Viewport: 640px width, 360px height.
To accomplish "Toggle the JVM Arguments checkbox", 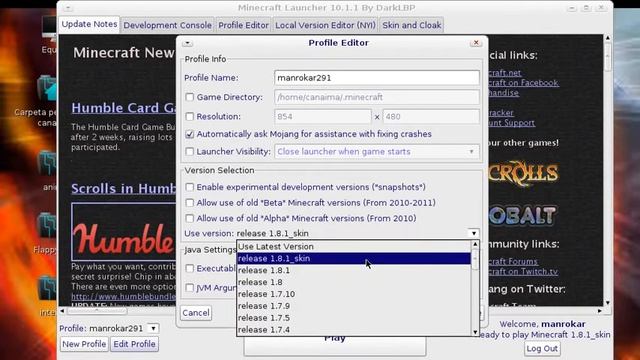I will pos(189,288).
